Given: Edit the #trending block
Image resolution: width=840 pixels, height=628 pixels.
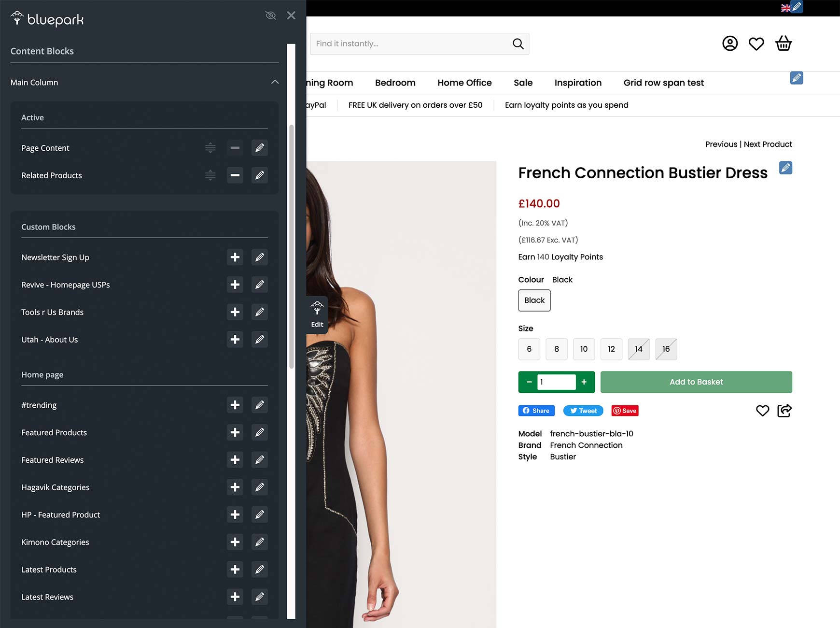Looking at the screenshot, I should pos(260,405).
